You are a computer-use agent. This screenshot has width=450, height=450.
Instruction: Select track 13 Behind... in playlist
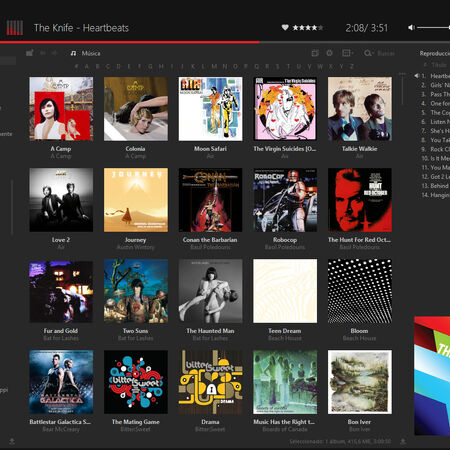(x=435, y=186)
